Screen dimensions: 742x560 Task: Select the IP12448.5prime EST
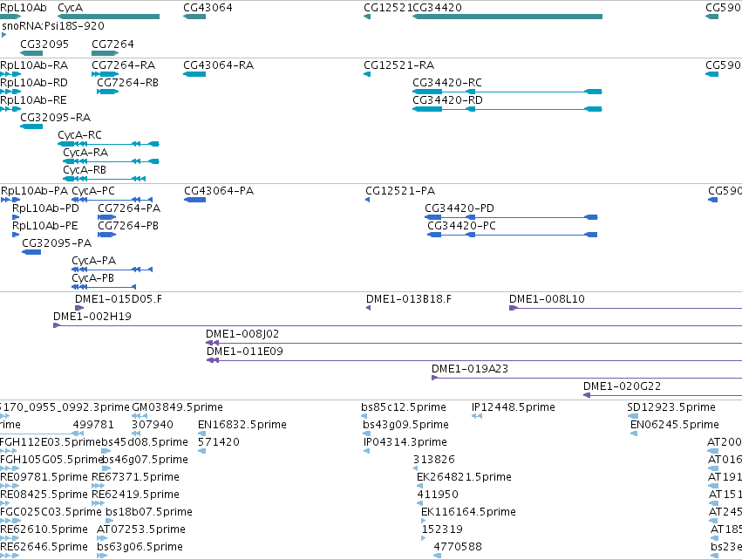(477, 416)
